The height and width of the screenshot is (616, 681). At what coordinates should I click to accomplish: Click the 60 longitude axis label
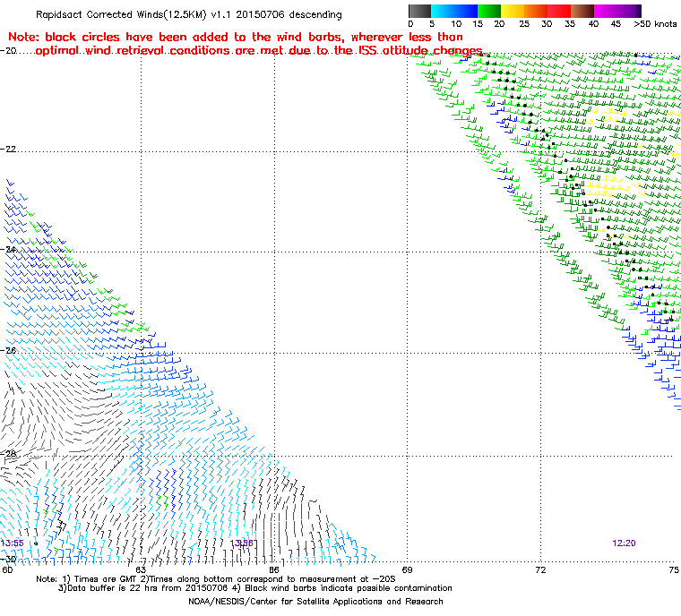7,569
